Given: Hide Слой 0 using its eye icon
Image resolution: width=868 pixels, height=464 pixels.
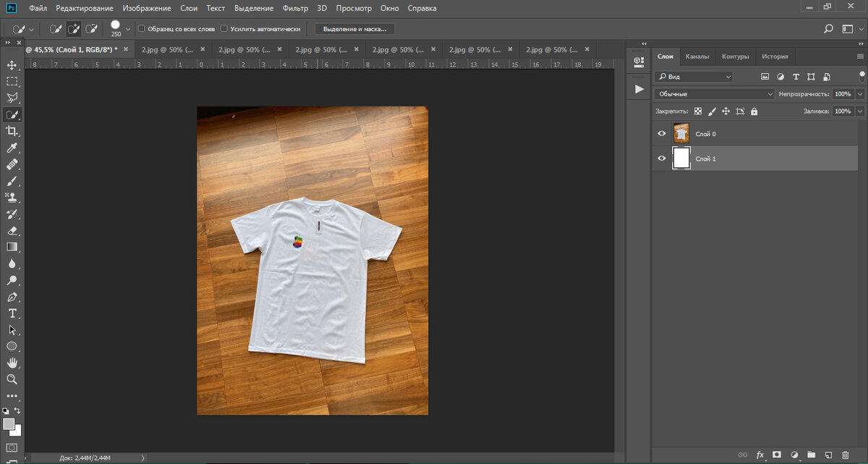Looking at the screenshot, I should pyautogui.click(x=661, y=134).
